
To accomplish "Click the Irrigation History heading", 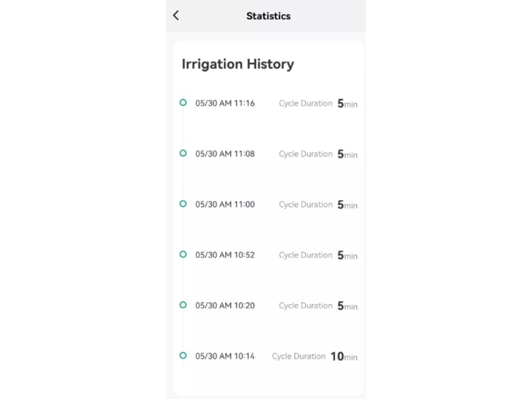I will pos(237,64).
